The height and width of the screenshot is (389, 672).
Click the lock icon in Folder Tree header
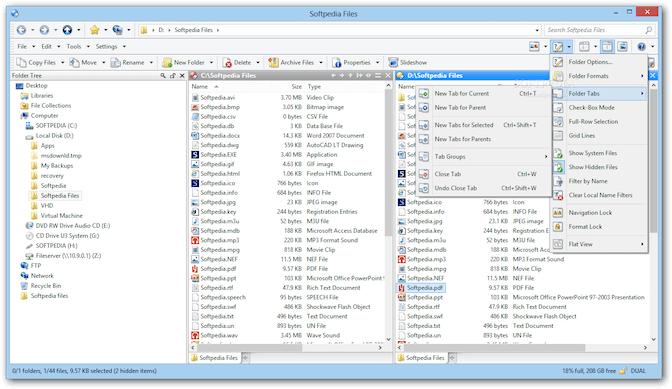[x=172, y=75]
